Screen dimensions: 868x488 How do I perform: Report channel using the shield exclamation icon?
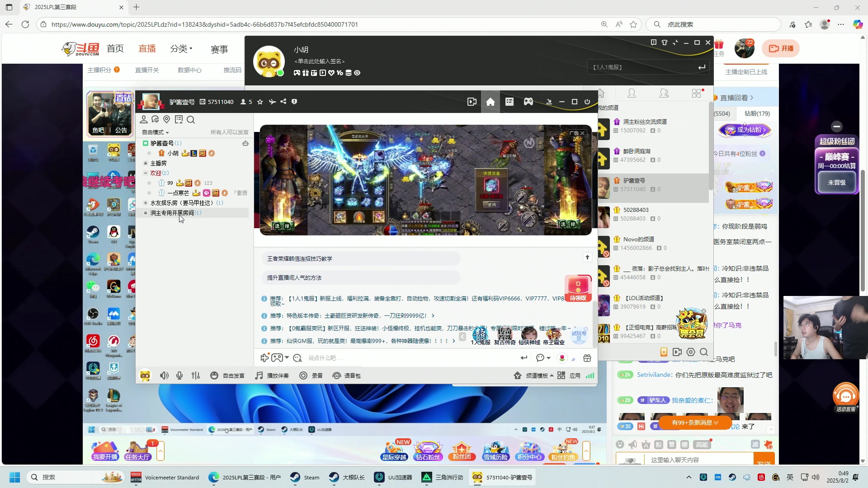pos(294,102)
